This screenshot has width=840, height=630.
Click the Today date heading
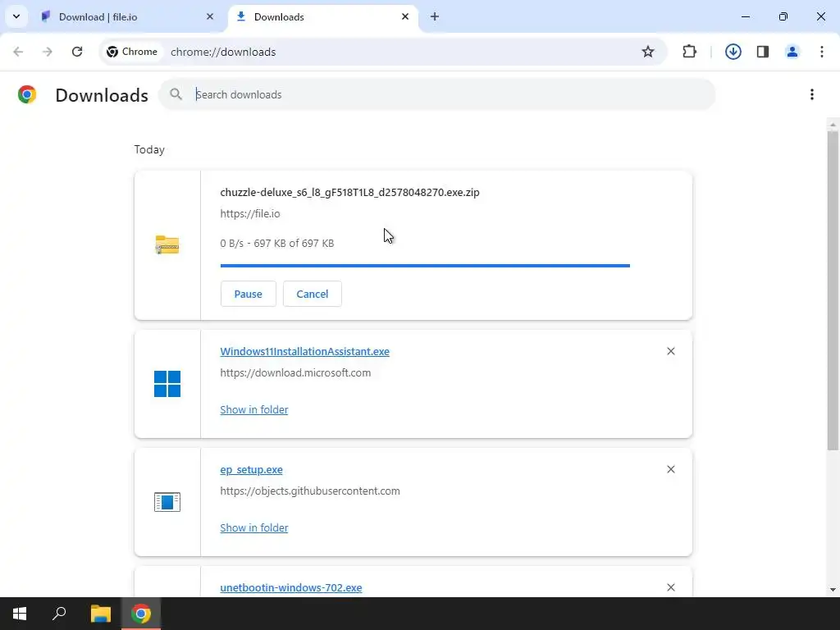149,149
